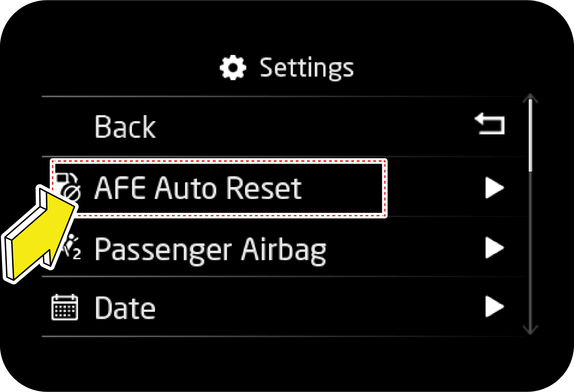Image resolution: width=574 pixels, height=392 pixels.
Task: Click the lower scrollbar track
Action: click(530, 250)
